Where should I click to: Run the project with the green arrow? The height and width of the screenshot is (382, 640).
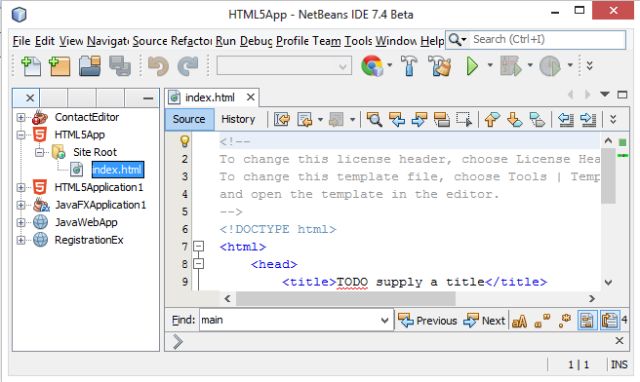472,66
